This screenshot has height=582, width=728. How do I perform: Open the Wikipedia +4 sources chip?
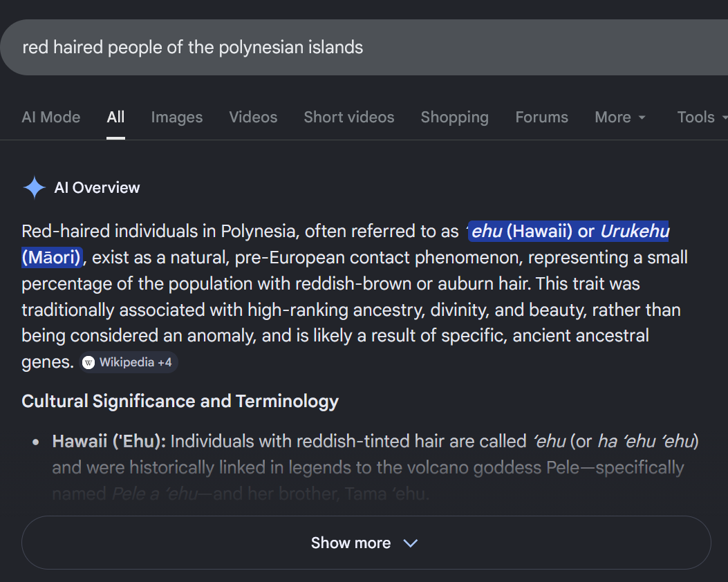(129, 362)
